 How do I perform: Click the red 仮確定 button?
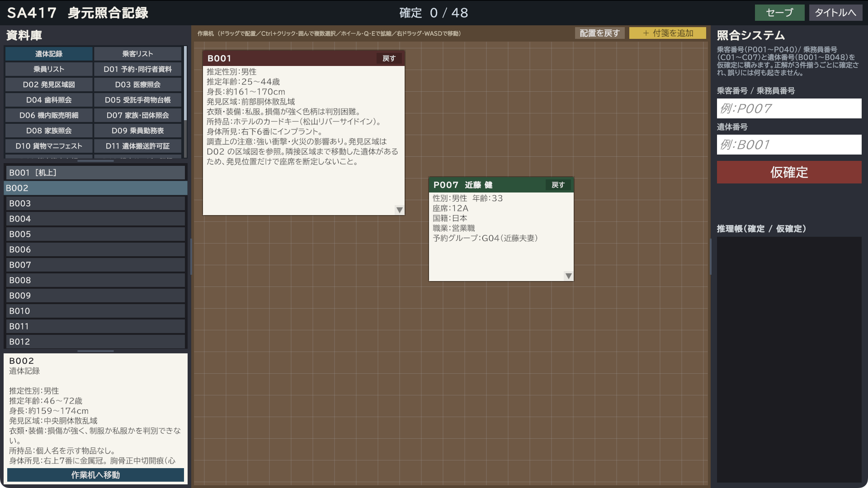click(789, 172)
